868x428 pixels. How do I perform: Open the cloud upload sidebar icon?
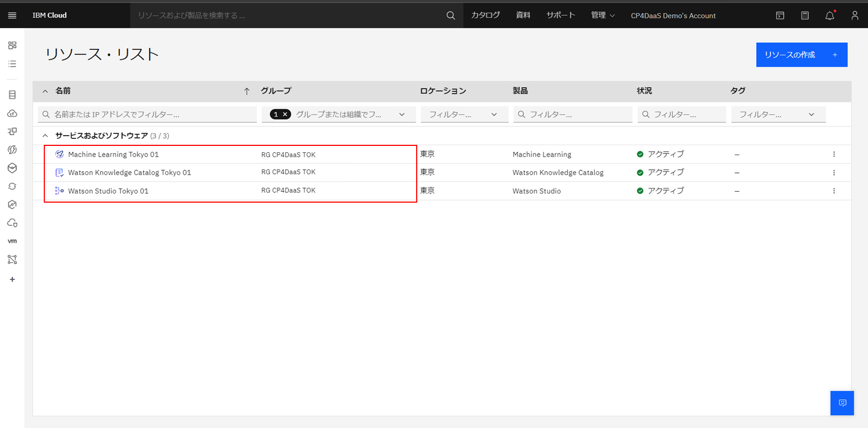point(12,113)
